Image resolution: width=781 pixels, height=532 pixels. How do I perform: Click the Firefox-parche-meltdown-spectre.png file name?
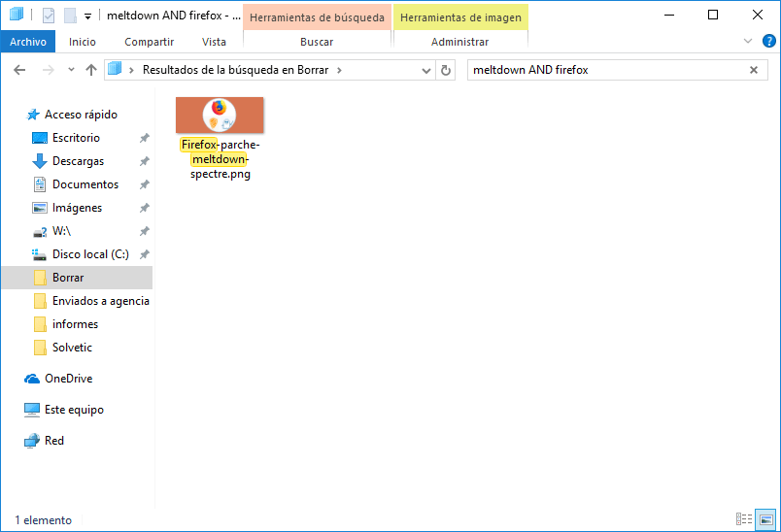[x=221, y=159]
